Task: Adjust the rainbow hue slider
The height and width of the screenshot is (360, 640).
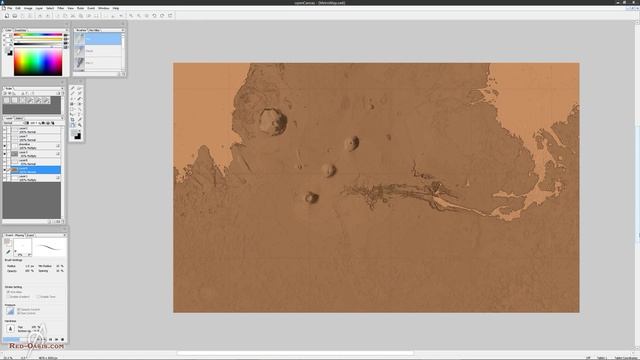Action: pos(38,35)
